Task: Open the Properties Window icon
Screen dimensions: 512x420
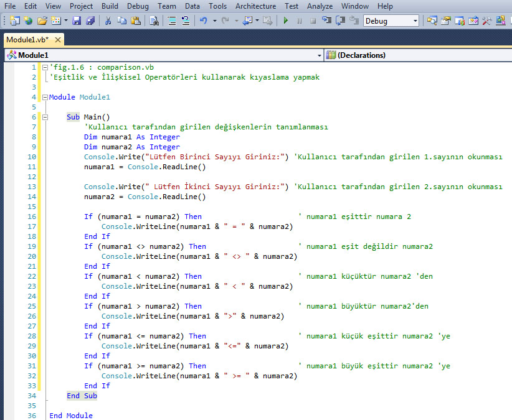Action: (x=446, y=21)
